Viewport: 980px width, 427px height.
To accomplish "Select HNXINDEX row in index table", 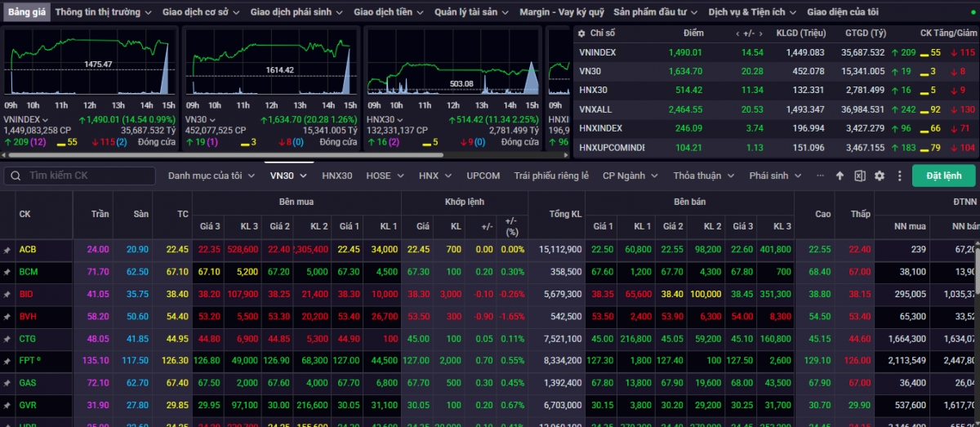I will pyautogui.click(x=776, y=128).
